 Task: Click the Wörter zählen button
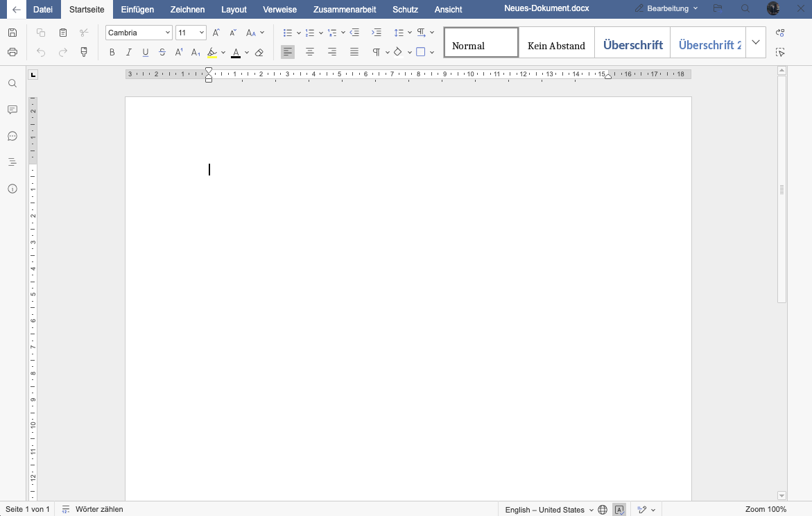tap(93, 509)
